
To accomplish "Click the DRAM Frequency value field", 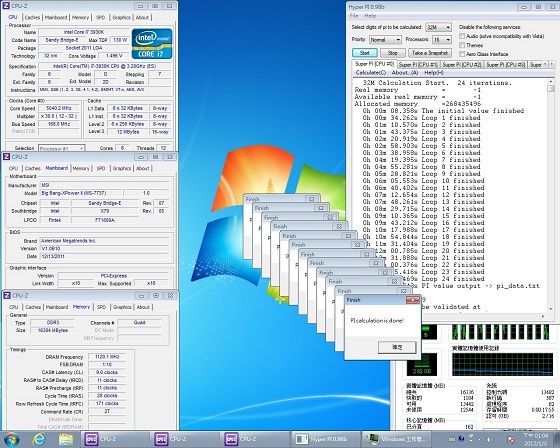I will [107, 357].
